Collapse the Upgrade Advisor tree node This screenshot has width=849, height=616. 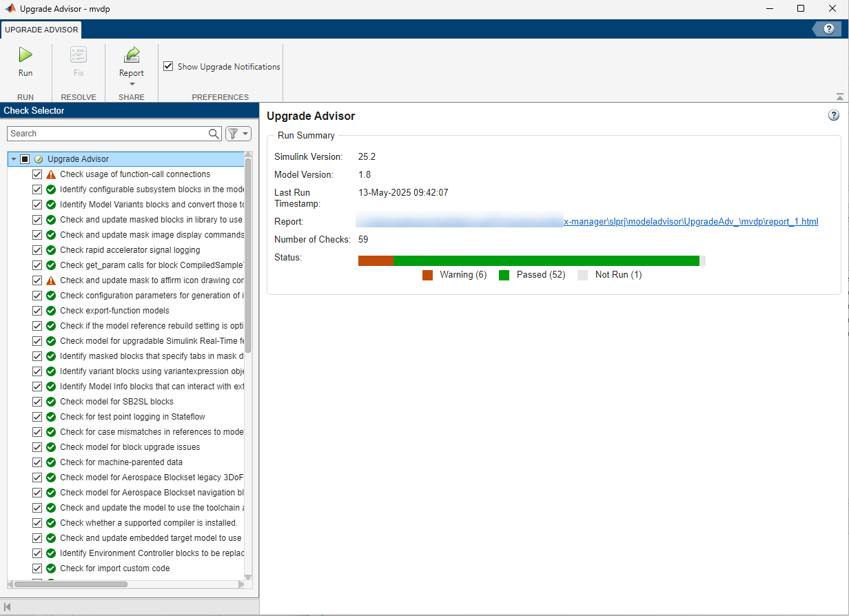pos(12,158)
